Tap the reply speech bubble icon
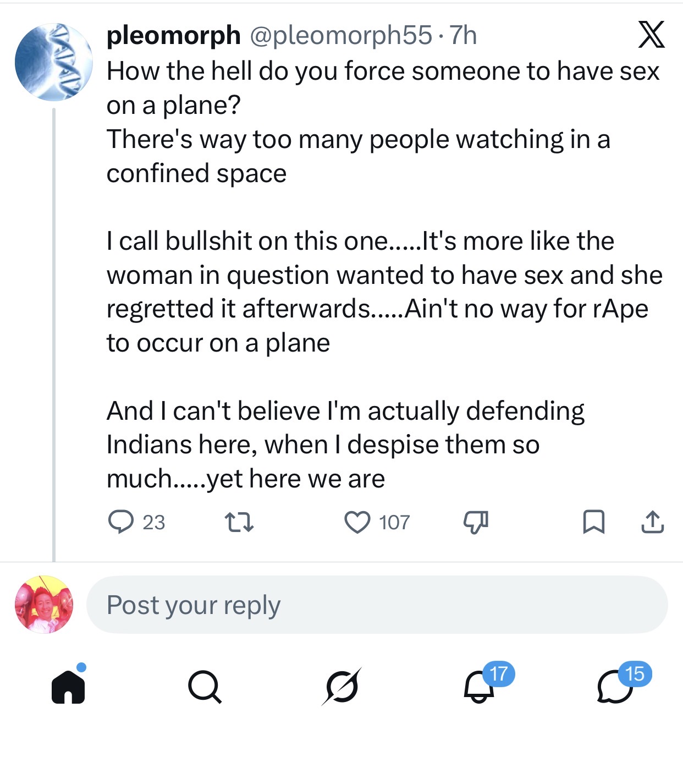 pyautogui.click(x=120, y=522)
